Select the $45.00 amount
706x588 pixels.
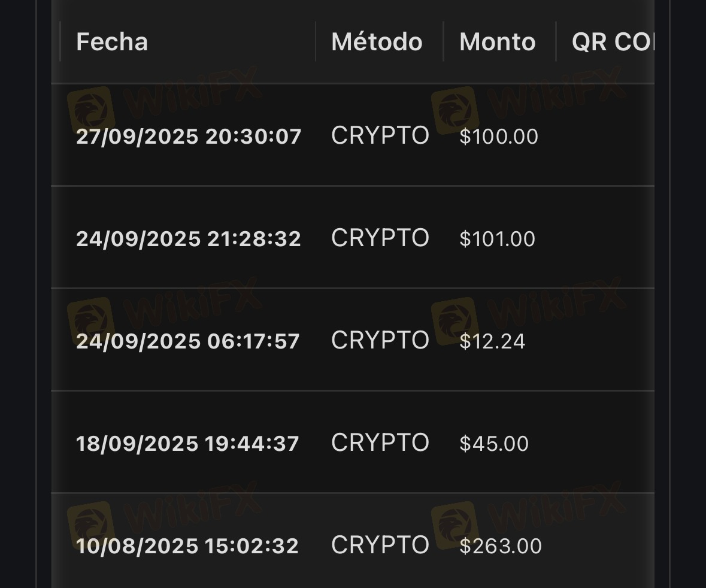click(494, 444)
